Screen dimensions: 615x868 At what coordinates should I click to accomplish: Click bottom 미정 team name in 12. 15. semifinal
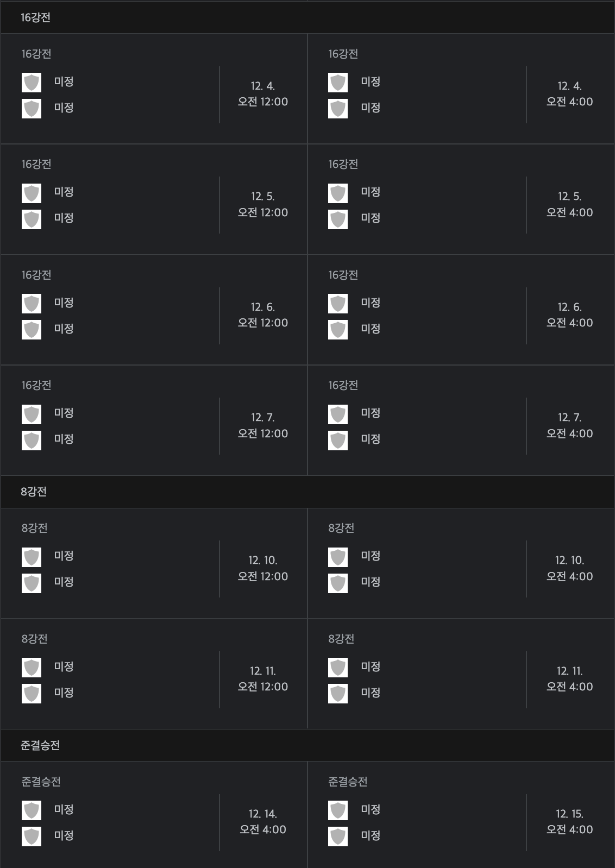point(371,835)
